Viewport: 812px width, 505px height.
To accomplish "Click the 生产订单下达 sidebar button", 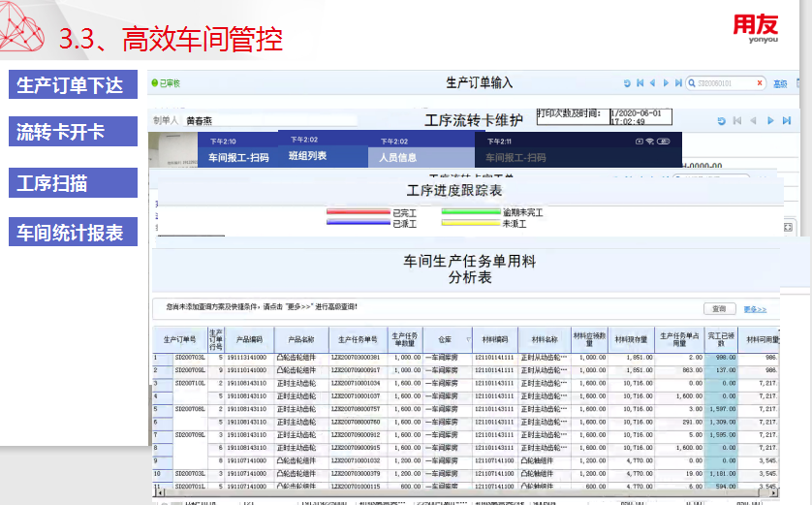I will point(73,84).
